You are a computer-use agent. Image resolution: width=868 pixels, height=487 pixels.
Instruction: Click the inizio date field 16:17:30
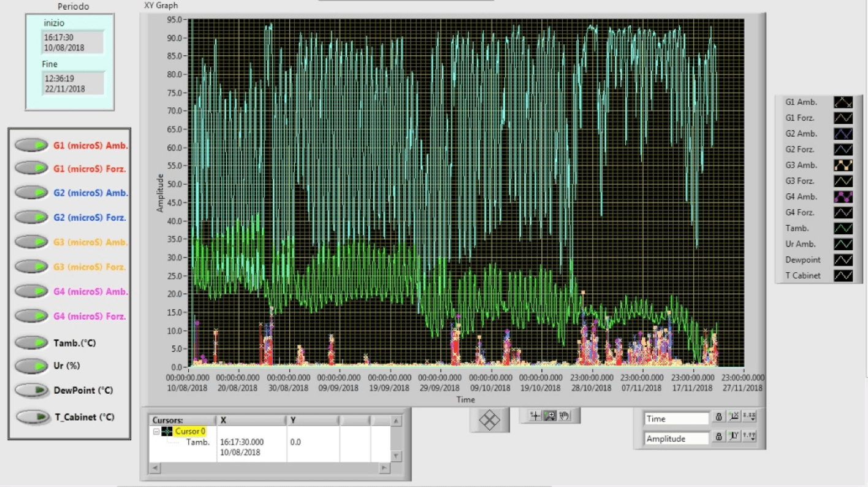click(x=73, y=42)
